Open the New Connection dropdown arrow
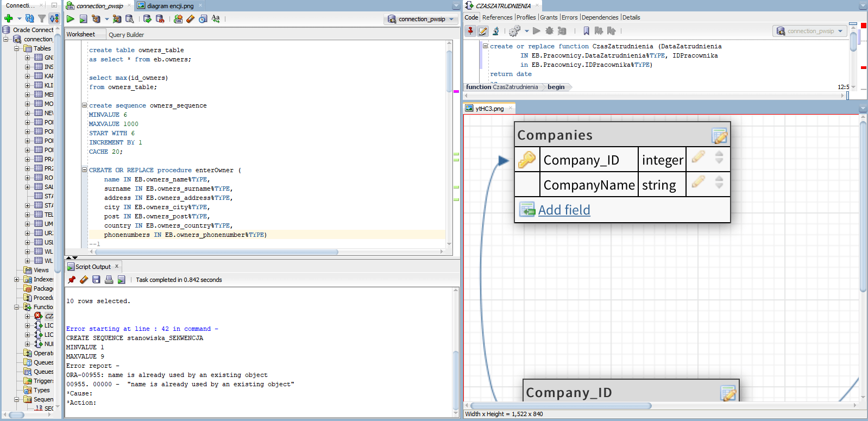Screen dimensions: 868x421 click(x=20, y=18)
